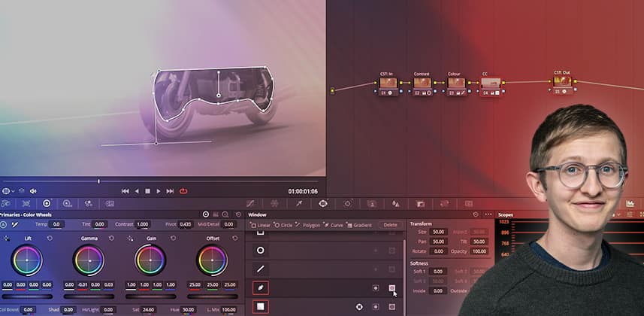Viewport: 644px width, 316px height.
Task: Open the Color Wheels palette icon
Action: [47, 203]
